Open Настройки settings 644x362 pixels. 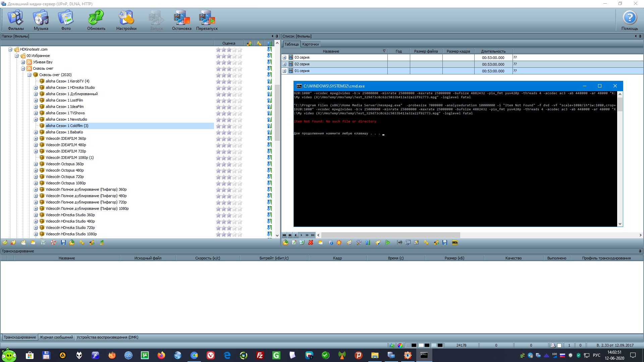[126, 20]
